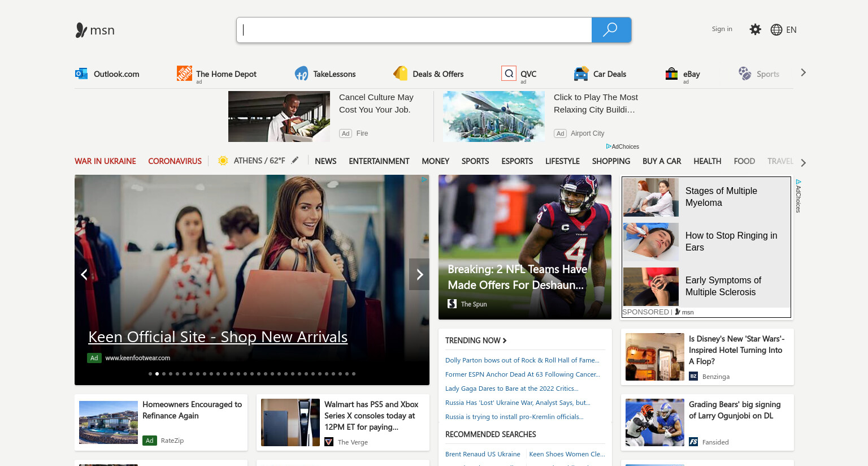Expand more news categories chevron
The width and height of the screenshot is (868, 466).
pos(803,163)
